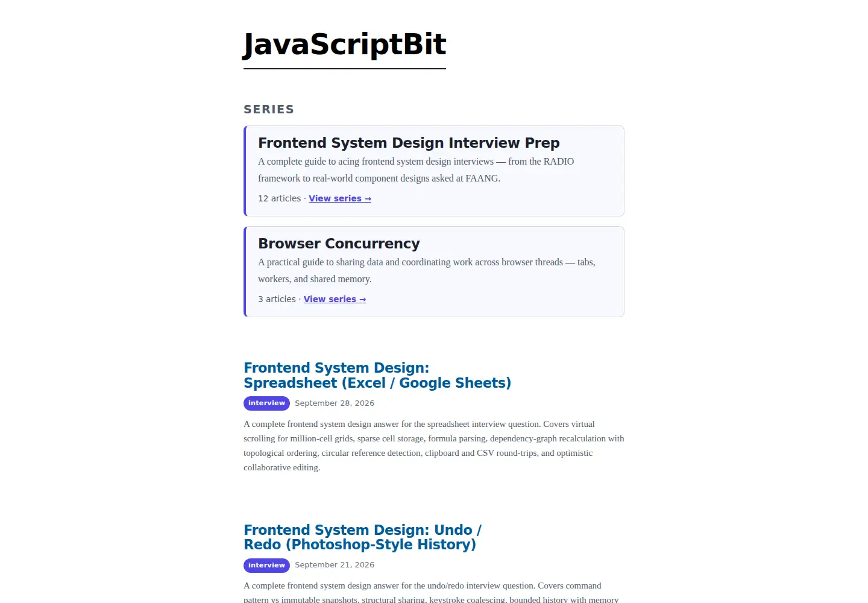The width and height of the screenshot is (868, 603).
Task: Click the date September 28, 2026
Action: (335, 403)
